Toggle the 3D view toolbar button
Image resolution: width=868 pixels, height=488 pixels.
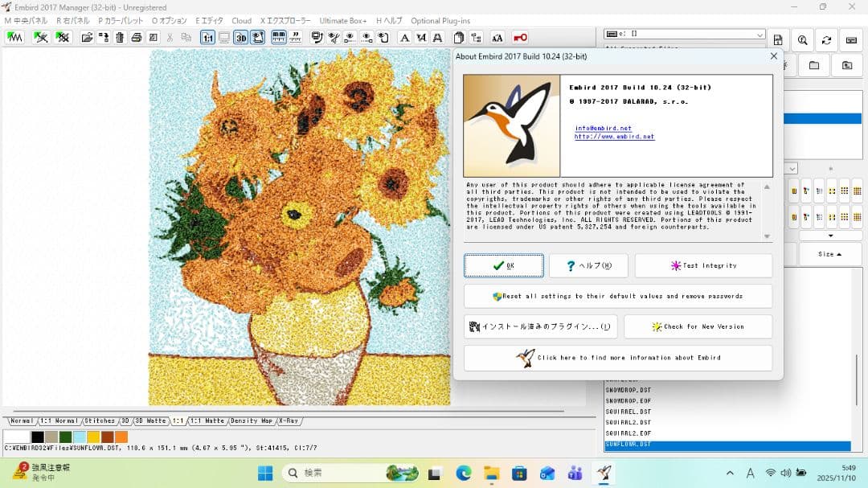(241, 38)
